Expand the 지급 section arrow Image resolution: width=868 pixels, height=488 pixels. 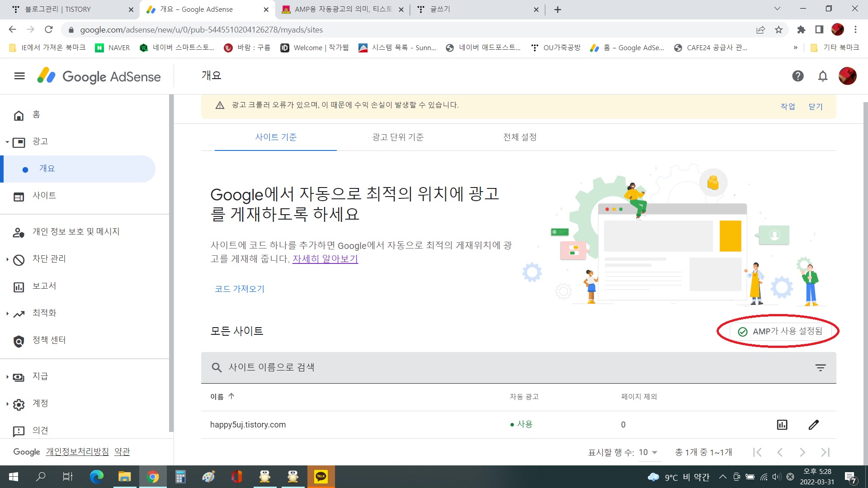pos(7,377)
